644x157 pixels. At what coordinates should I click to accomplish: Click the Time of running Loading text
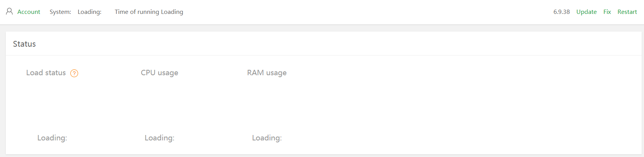[x=149, y=12]
